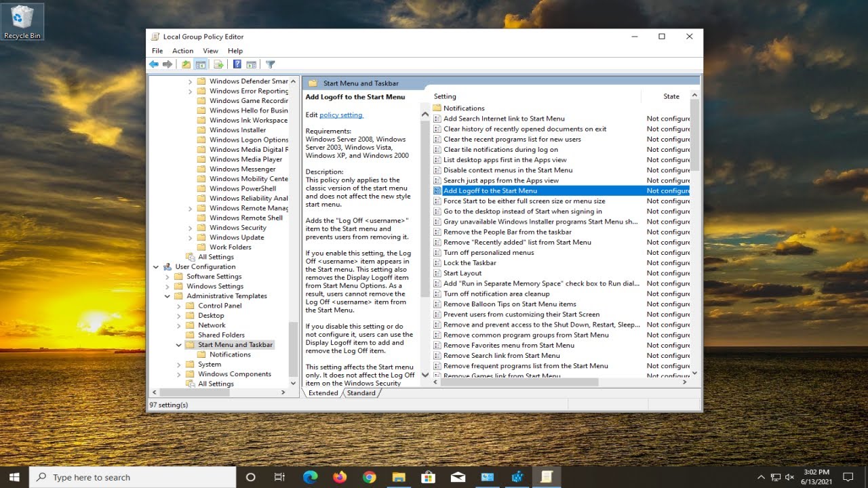Screen dimensions: 868x488
Task: Collapse Start Menu and Taskbar node
Action: [180, 345]
